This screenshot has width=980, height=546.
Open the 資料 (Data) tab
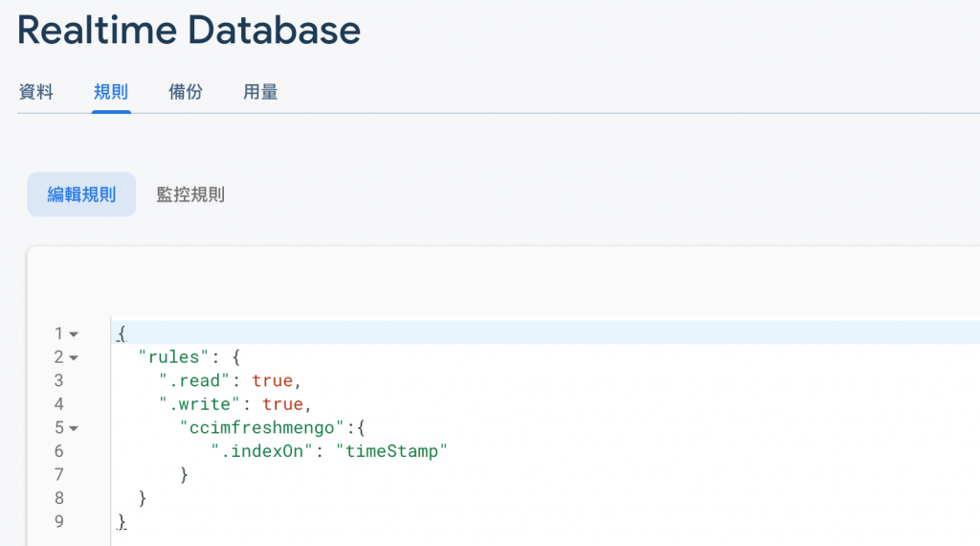(36, 92)
